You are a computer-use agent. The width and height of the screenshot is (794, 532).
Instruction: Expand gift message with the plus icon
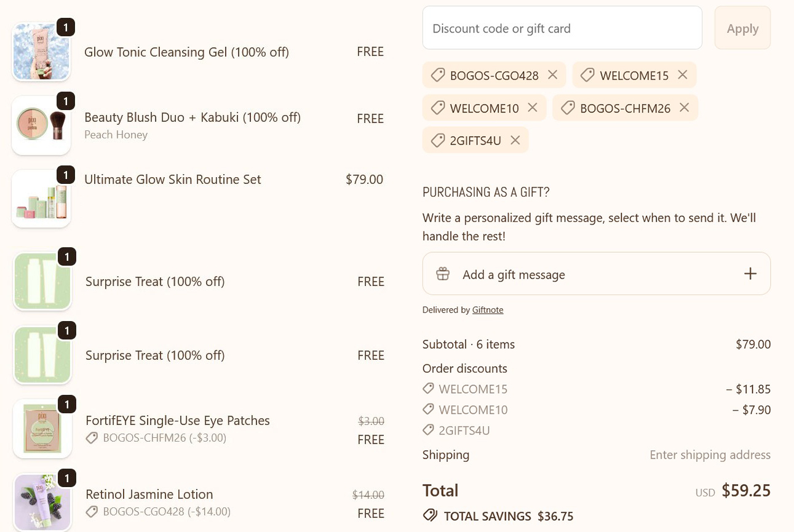click(x=750, y=274)
